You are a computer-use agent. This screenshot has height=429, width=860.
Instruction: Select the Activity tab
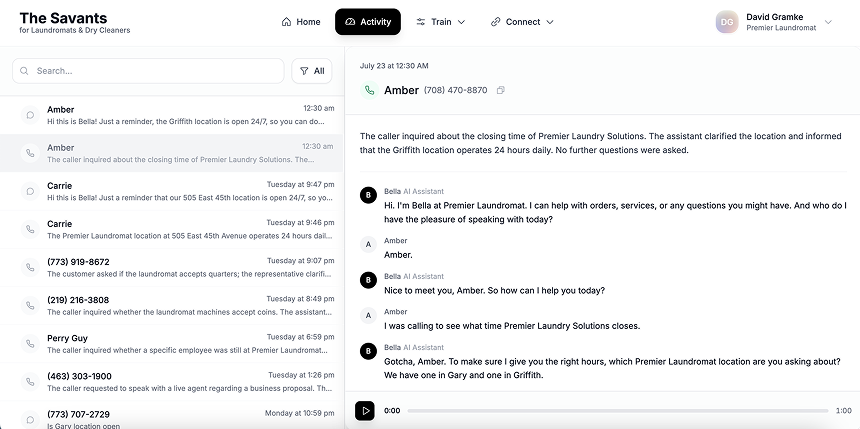[x=368, y=22]
